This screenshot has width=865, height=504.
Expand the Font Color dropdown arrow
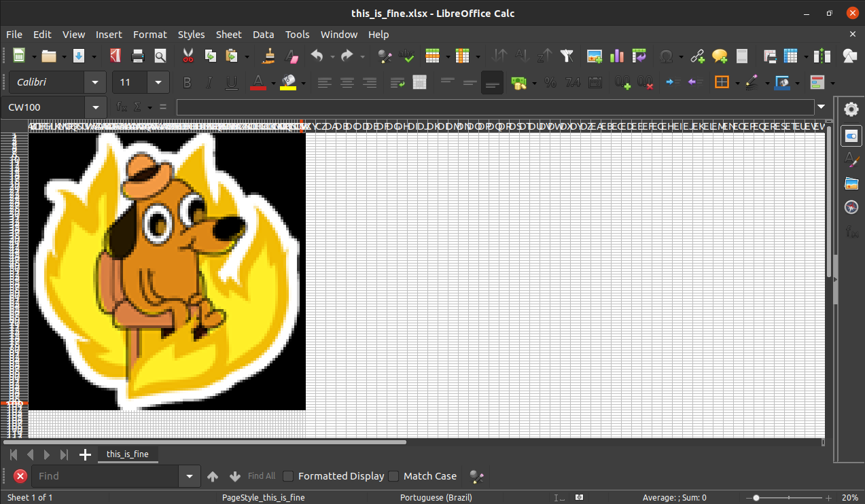[272, 83]
